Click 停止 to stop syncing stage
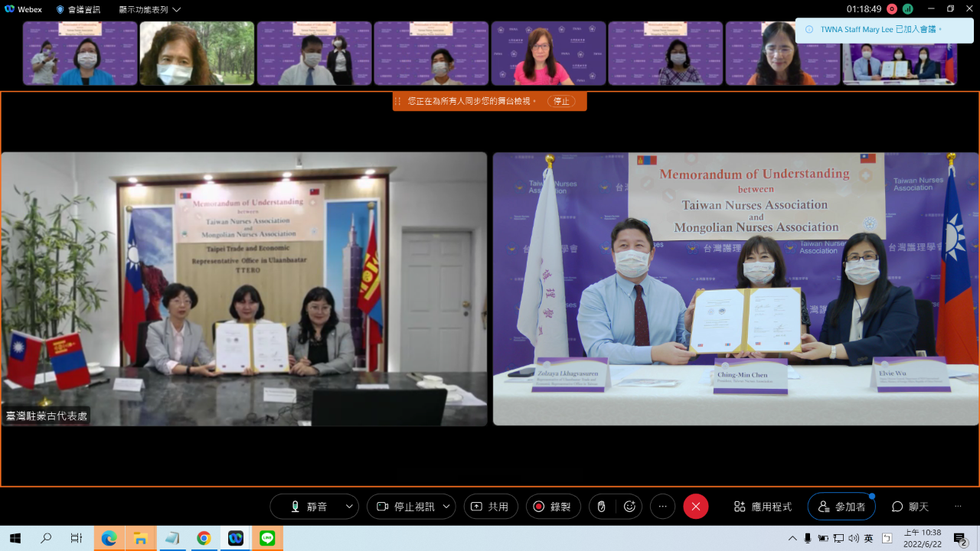This screenshot has width=980, height=551. click(x=561, y=101)
